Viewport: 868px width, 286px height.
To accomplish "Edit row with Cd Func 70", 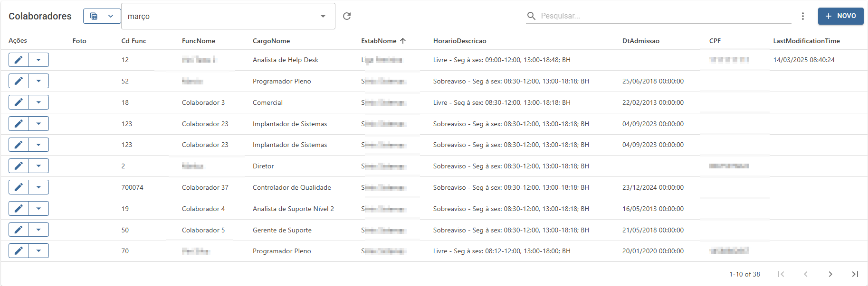I will (19, 251).
